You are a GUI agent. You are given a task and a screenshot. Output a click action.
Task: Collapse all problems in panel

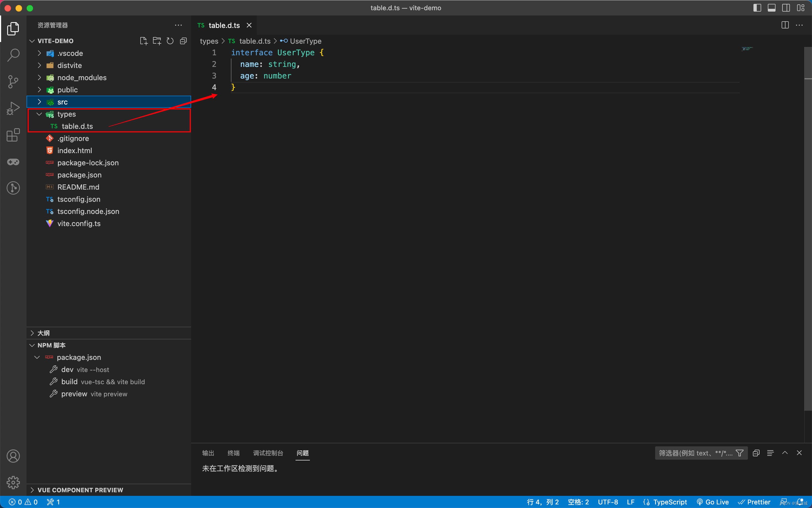pos(756,453)
